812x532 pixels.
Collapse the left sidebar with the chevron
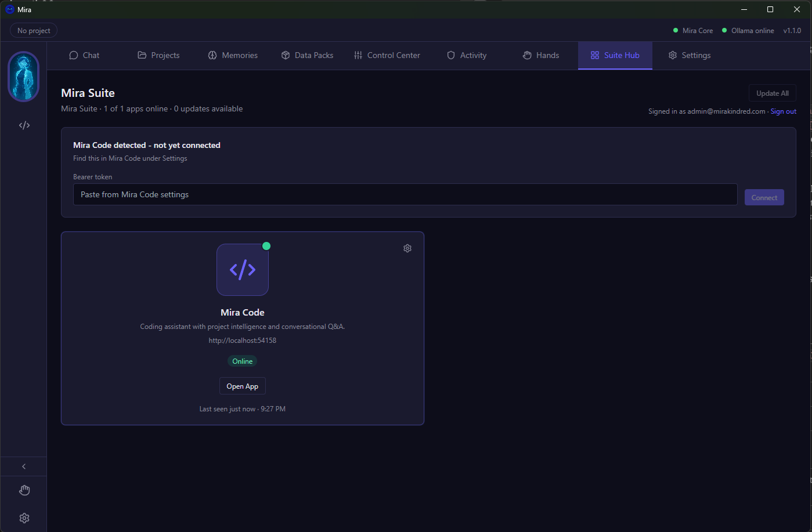coord(24,466)
